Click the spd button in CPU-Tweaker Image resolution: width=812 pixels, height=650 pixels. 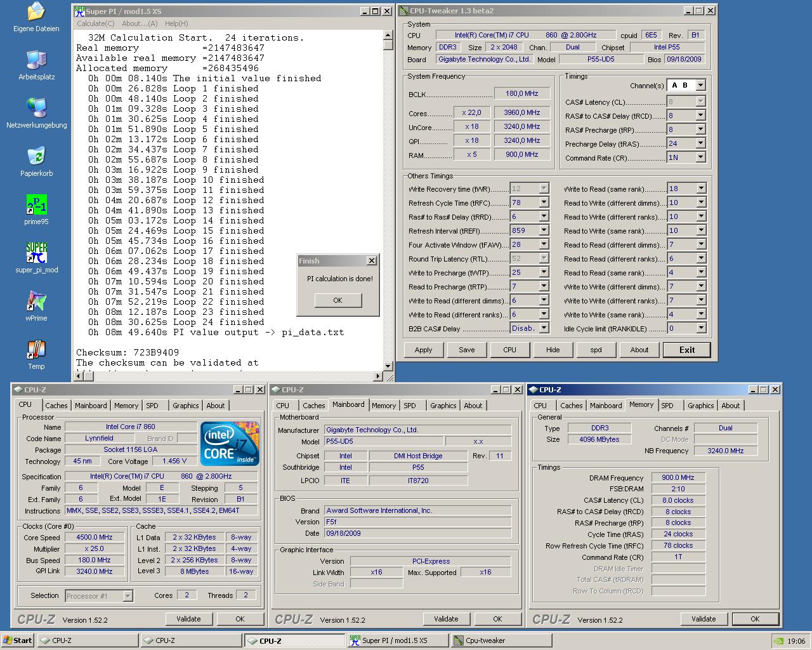click(596, 350)
